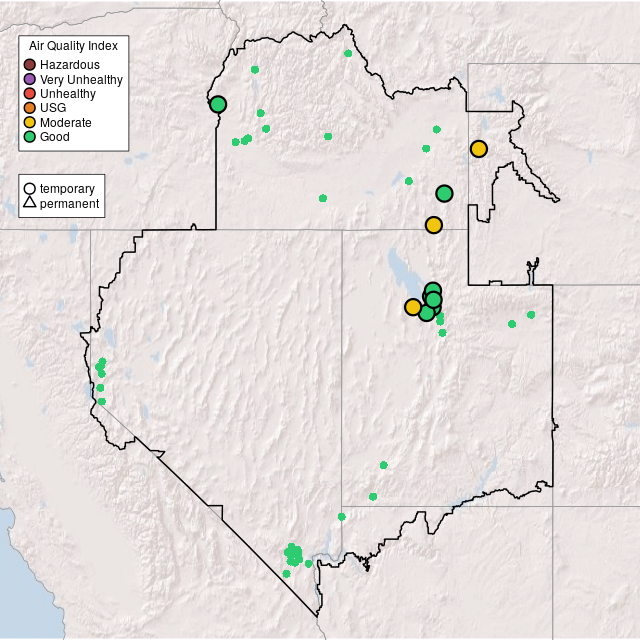The width and height of the screenshot is (640, 640).
Task: Select the purple Very Unhealthy legend circle
Action: (x=30, y=79)
